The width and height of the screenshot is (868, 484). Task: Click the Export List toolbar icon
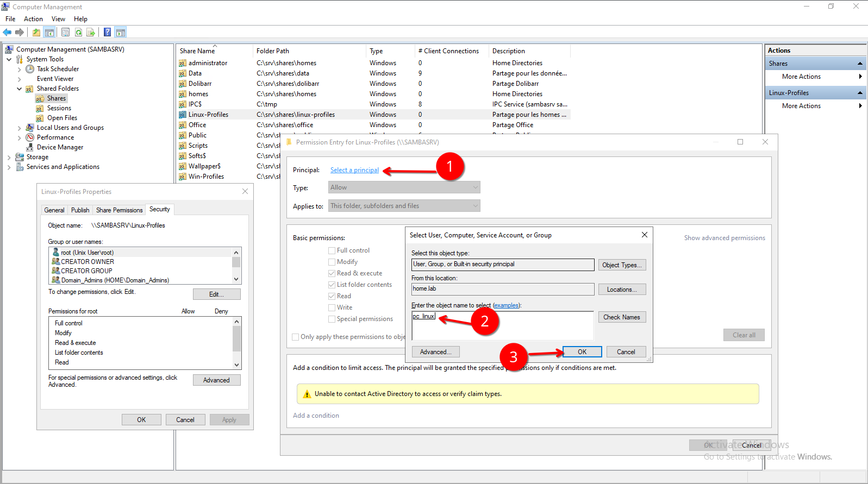click(x=91, y=33)
